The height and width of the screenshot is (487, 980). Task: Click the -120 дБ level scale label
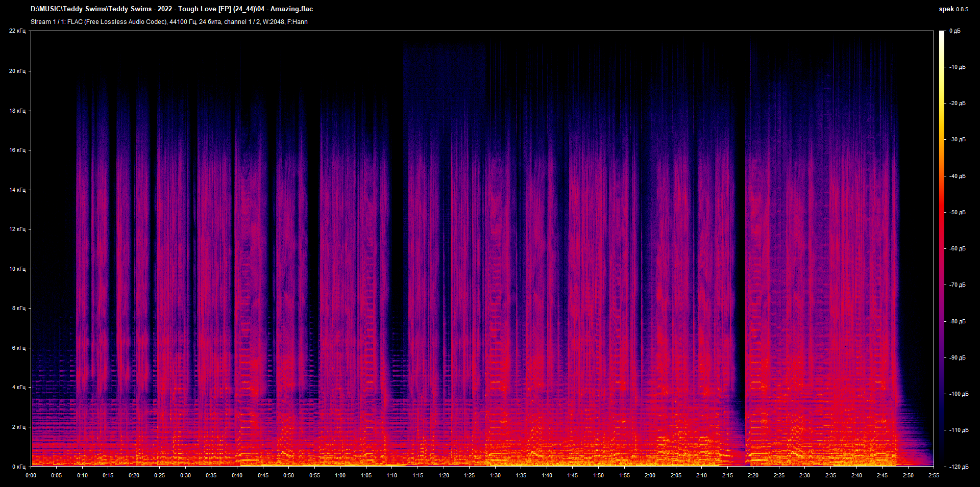(x=959, y=467)
